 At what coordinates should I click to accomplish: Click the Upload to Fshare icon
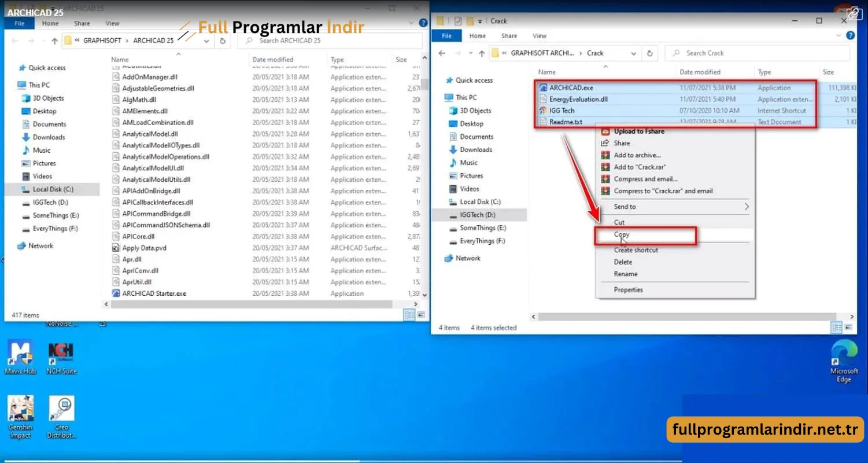605,131
